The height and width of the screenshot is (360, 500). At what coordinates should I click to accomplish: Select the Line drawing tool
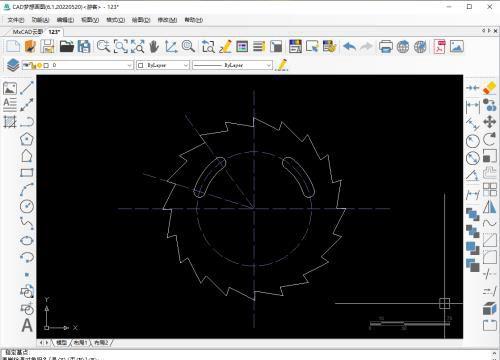[27, 88]
